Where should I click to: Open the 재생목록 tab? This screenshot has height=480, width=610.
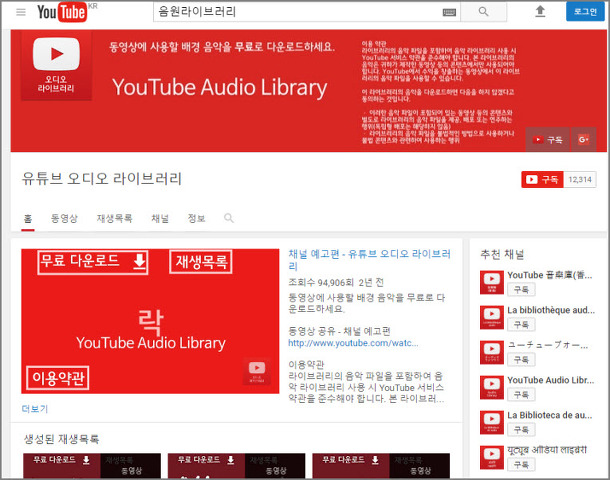pyautogui.click(x=114, y=218)
